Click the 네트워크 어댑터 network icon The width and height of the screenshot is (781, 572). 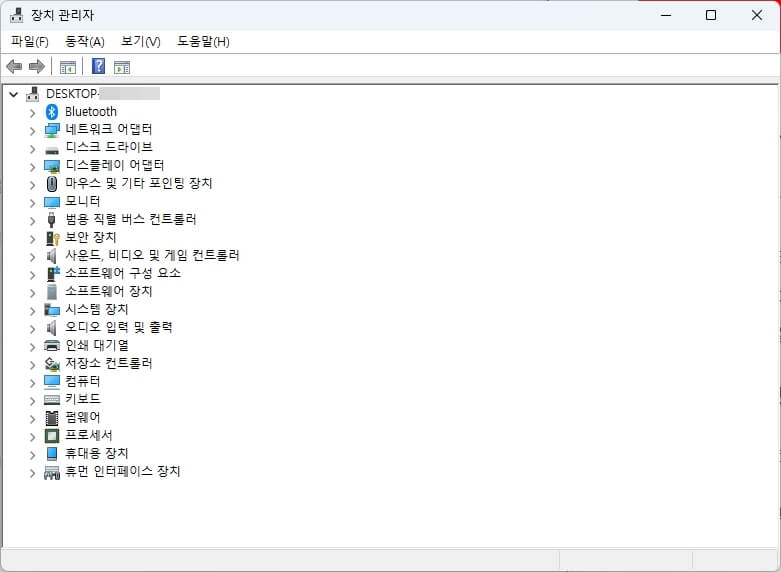point(52,130)
